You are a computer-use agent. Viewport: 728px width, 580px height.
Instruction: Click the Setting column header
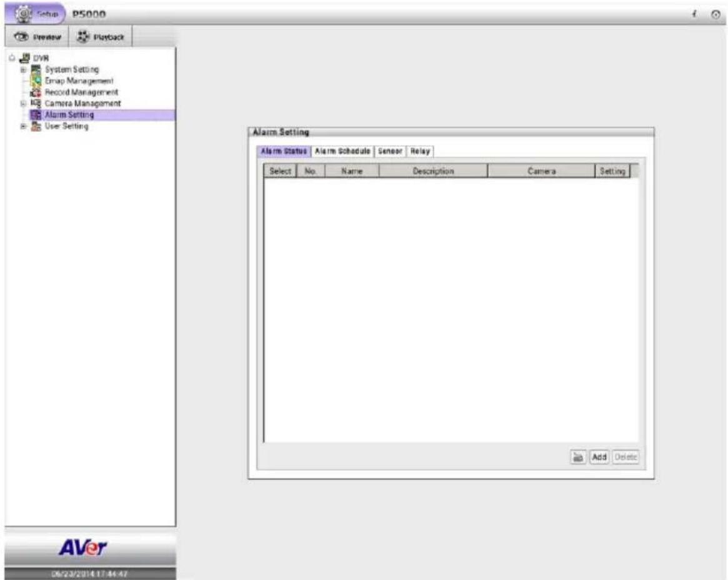tap(612, 171)
